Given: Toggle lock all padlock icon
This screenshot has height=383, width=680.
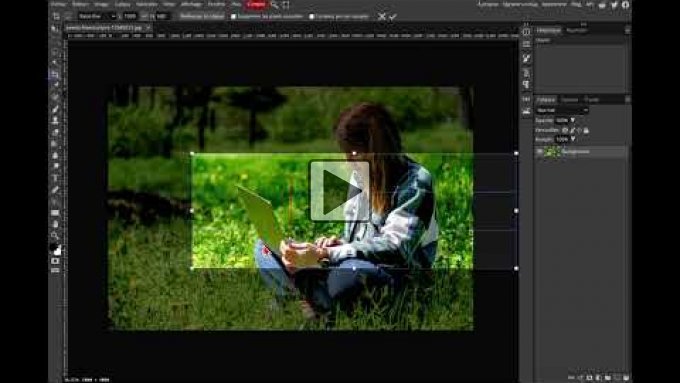Looking at the screenshot, I should [x=586, y=130].
